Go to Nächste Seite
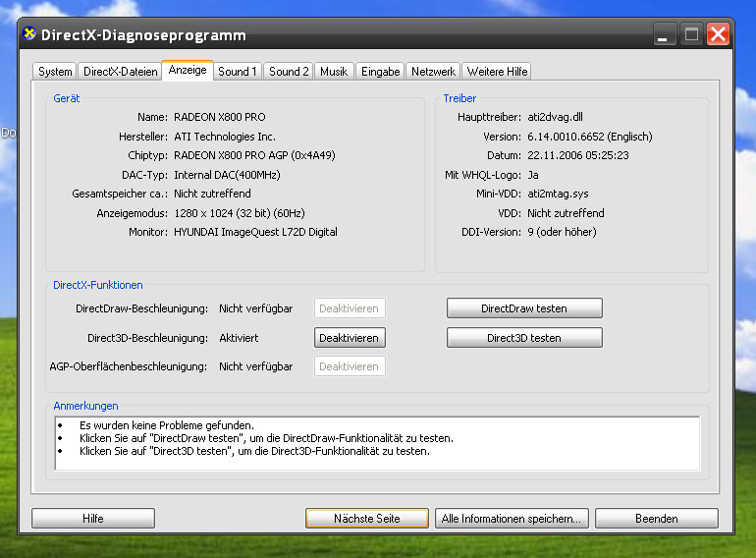This screenshot has height=558, width=756. pos(367,518)
